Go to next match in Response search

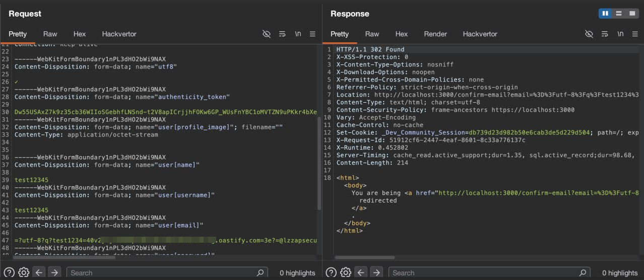pyautogui.click(x=376, y=272)
